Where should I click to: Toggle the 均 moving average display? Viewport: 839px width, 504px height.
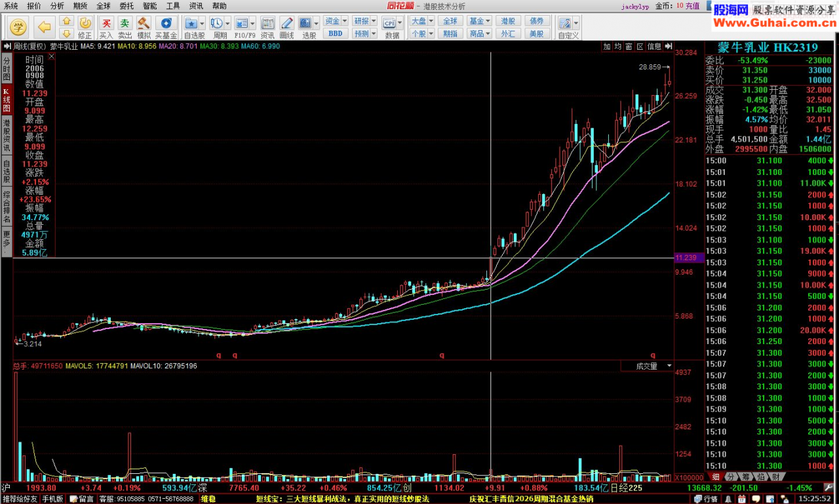click(617, 47)
